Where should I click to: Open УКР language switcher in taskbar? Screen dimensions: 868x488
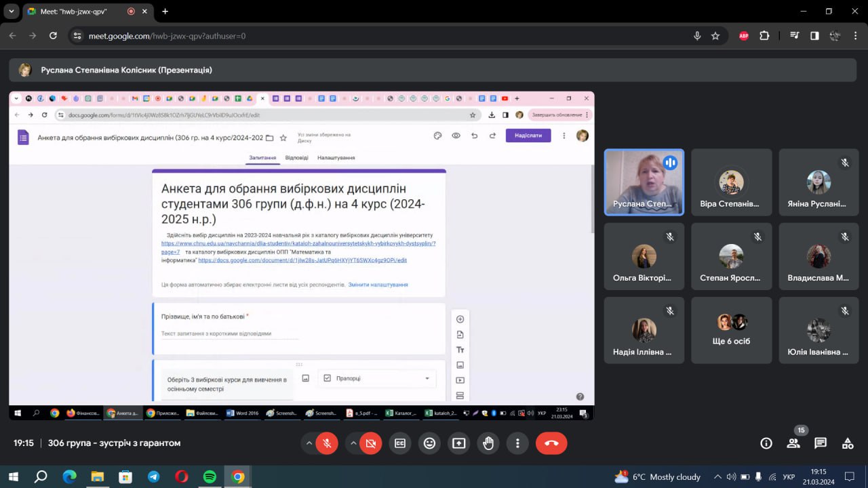click(789, 476)
